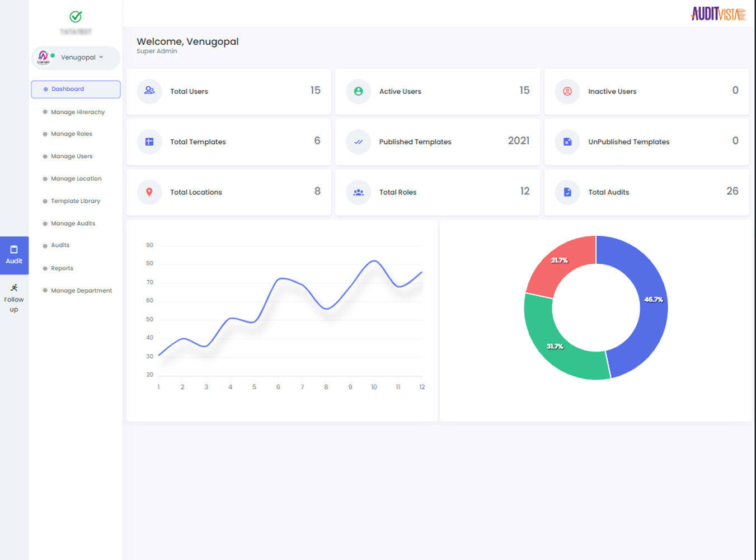The height and width of the screenshot is (560, 756).
Task: Click the Super Admin role text
Action: (x=157, y=51)
